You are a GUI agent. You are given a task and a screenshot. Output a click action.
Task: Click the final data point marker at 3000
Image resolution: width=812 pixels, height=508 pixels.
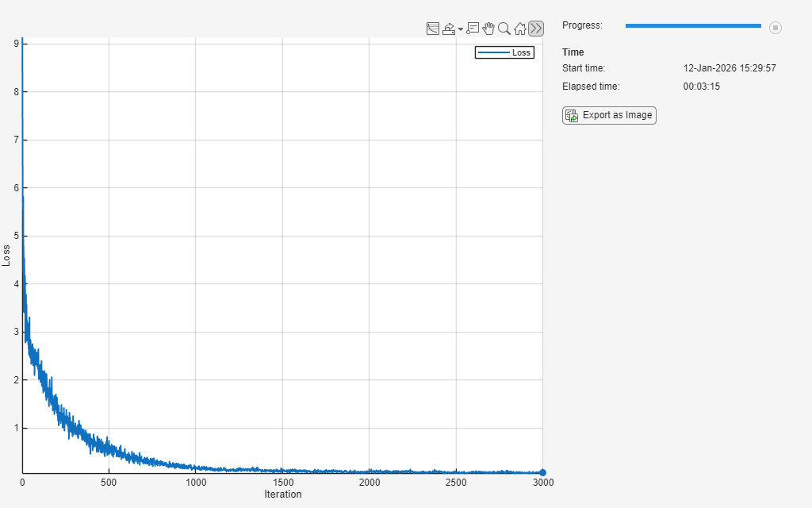[542, 472]
